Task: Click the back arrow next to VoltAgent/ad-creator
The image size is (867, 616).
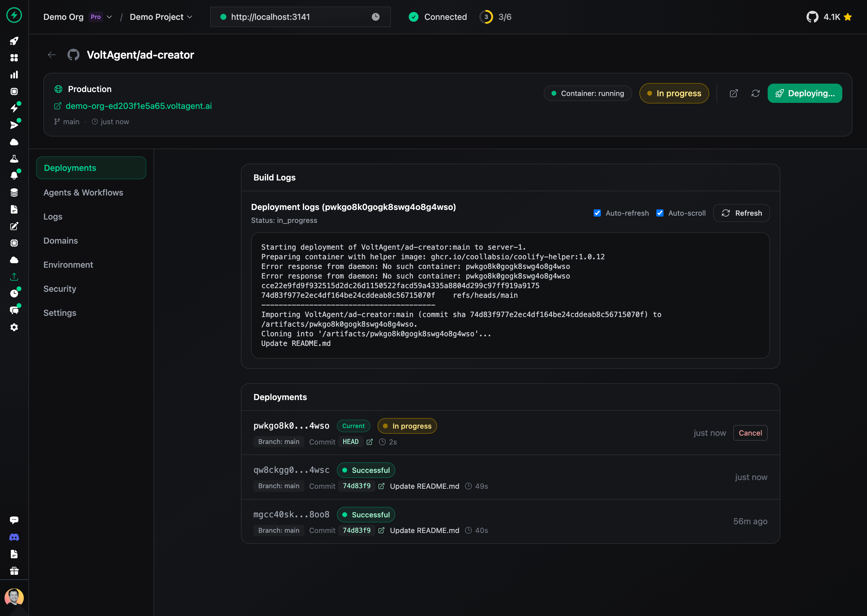Action: 51,55
